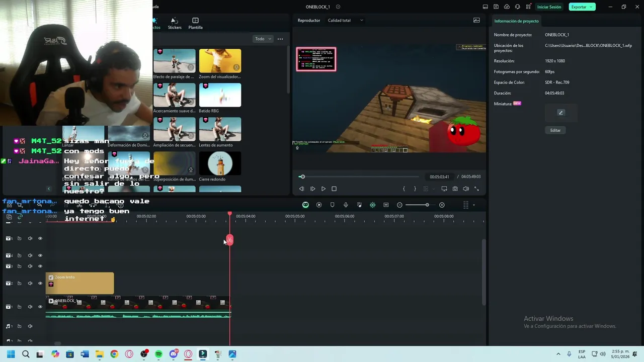Select the Batido RBG effect thumbnail
644x362 pixels.
click(220, 95)
